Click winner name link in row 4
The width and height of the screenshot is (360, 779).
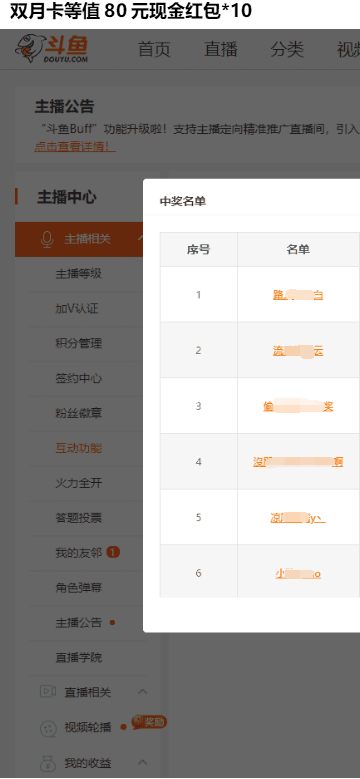coord(298,462)
